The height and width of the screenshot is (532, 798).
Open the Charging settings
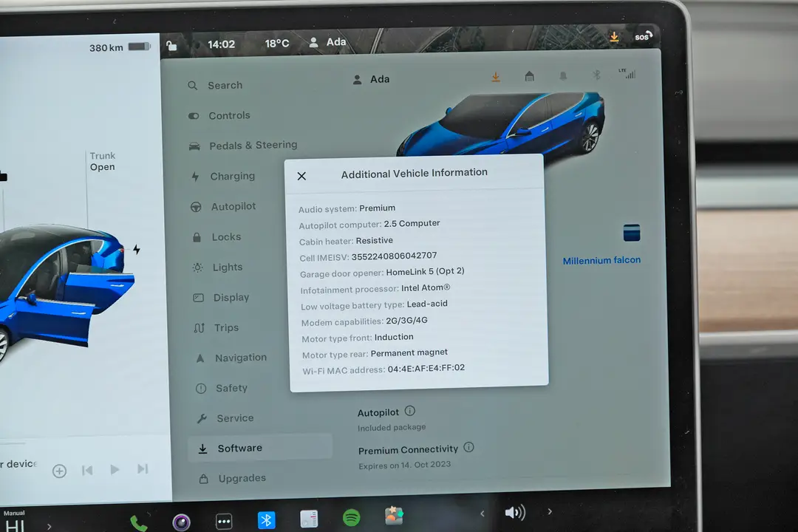click(x=222, y=176)
